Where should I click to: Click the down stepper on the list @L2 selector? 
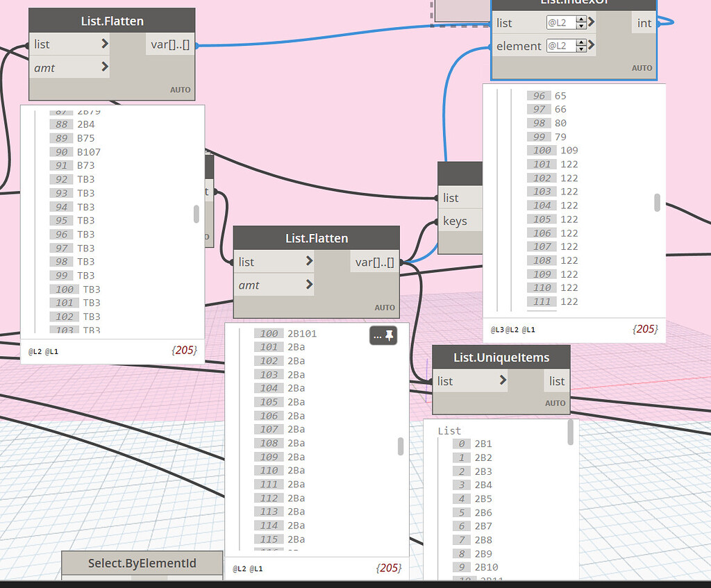pos(582,26)
